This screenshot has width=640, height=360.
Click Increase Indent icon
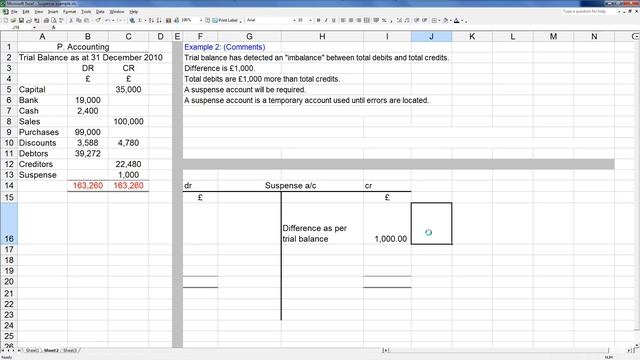pyautogui.click(x=424, y=20)
